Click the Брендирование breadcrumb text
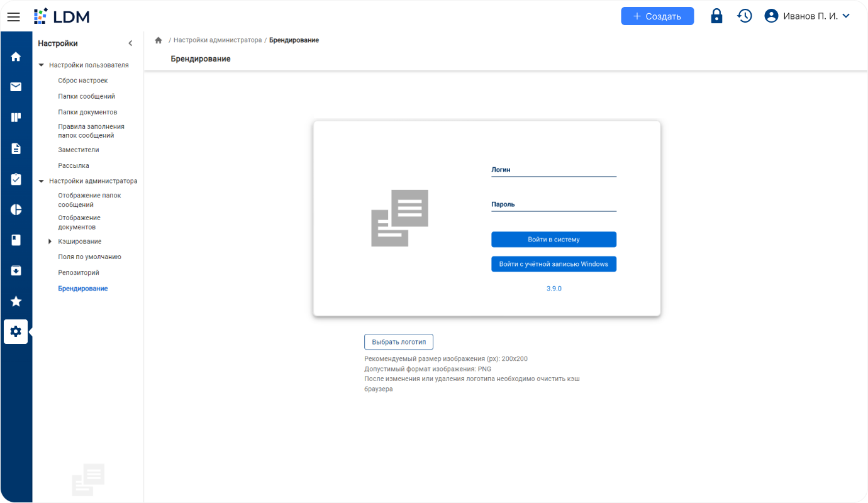This screenshot has width=868, height=503. tap(294, 40)
